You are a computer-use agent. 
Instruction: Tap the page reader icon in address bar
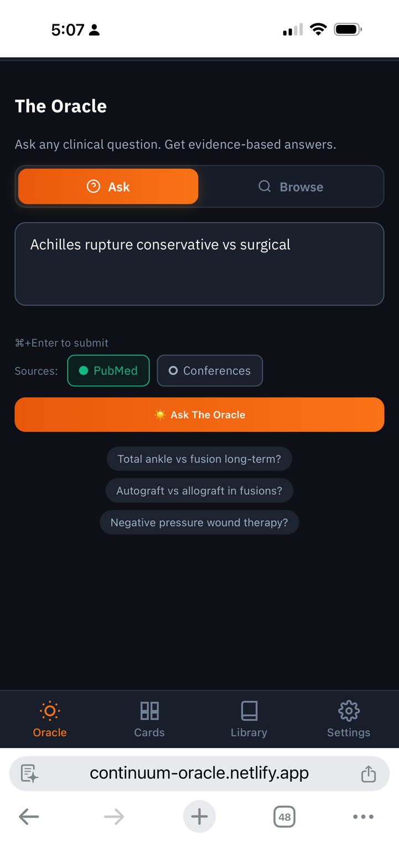[x=29, y=773]
